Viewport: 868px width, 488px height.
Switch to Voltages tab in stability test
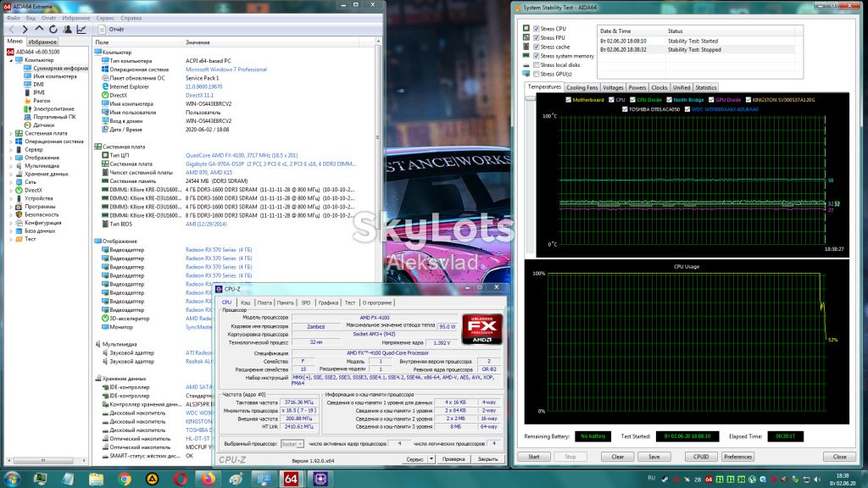tap(613, 87)
